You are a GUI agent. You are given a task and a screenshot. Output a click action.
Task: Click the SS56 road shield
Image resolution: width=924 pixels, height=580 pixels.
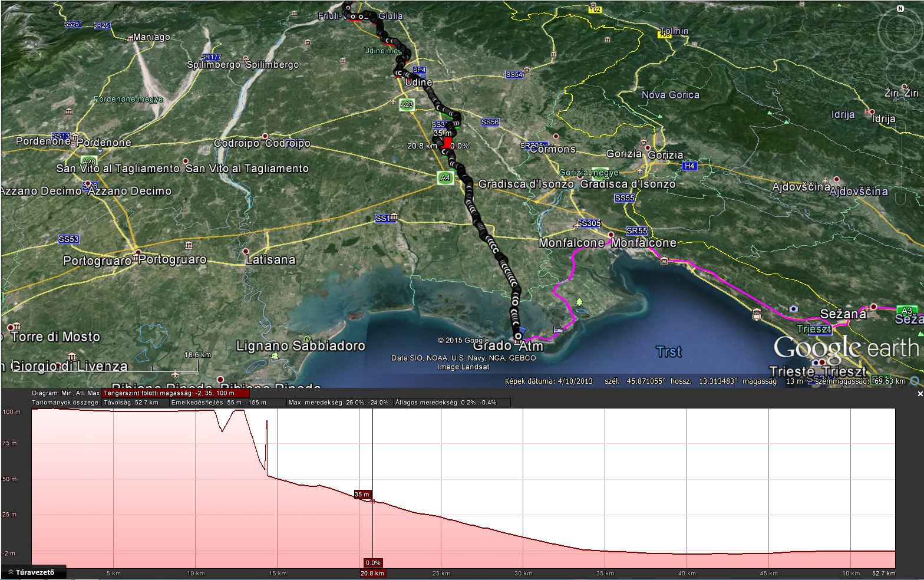tap(490, 122)
